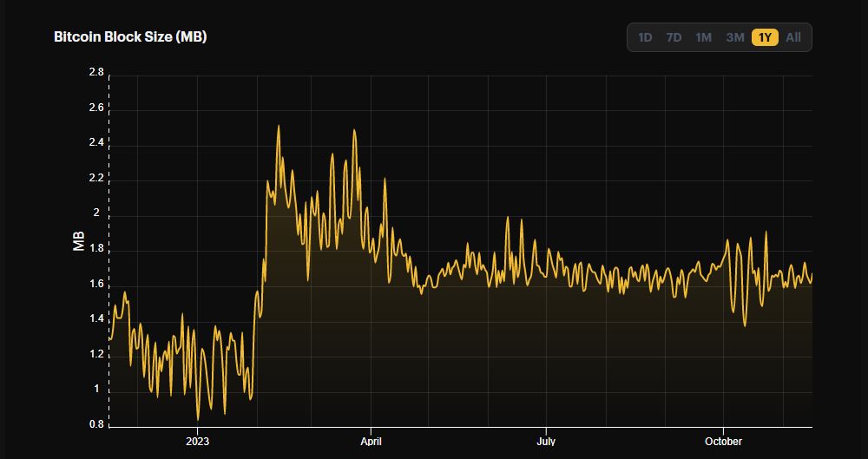Viewport: 868px width, 459px height.
Task: Select the 1D time range
Action: tap(645, 37)
